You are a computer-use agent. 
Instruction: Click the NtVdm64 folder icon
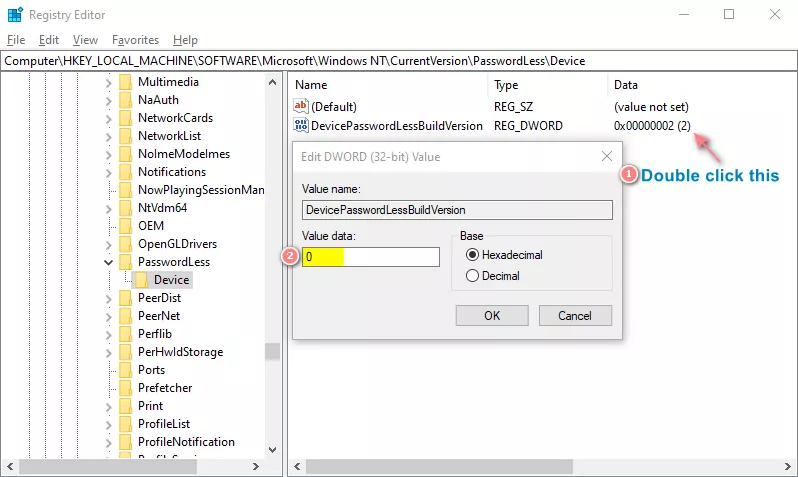point(125,208)
